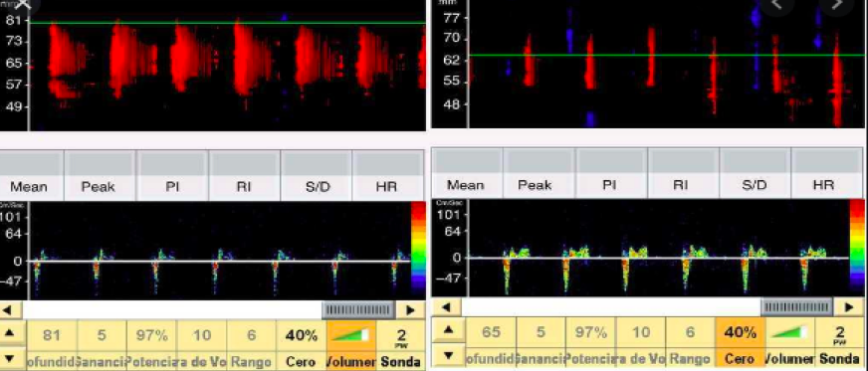The width and height of the screenshot is (868, 371).
Task: Click the 70 mm label on the M-mode depth scale
Action: coord(453,39)
